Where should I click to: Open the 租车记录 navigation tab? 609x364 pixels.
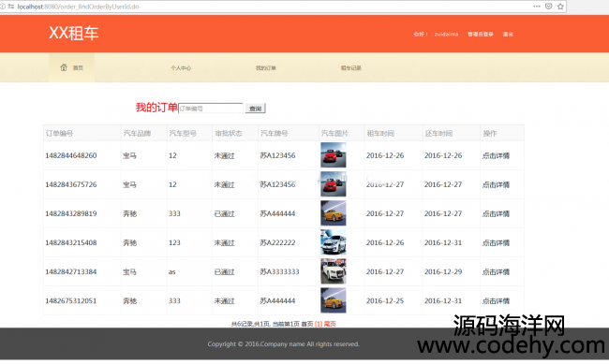pos(351,68)
